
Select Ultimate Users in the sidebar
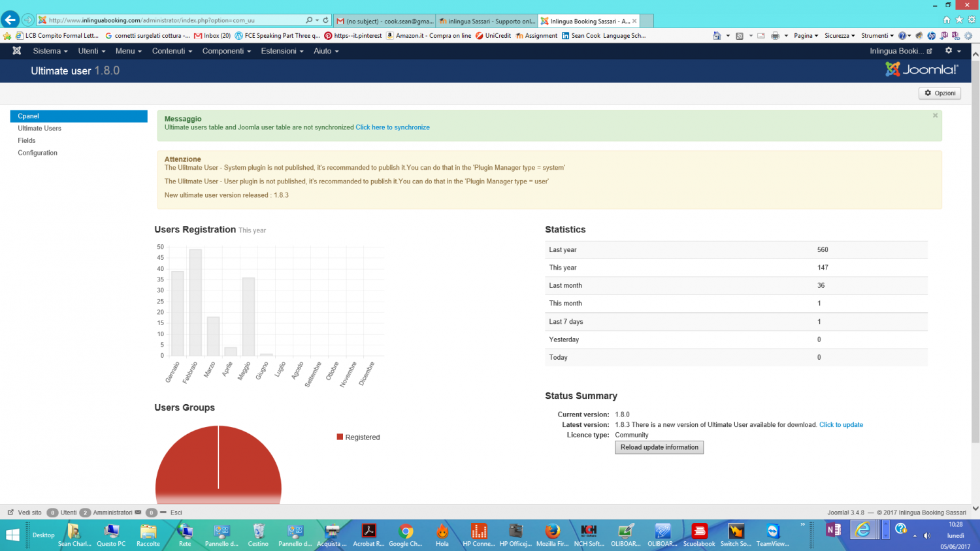(x=40, y=129)
